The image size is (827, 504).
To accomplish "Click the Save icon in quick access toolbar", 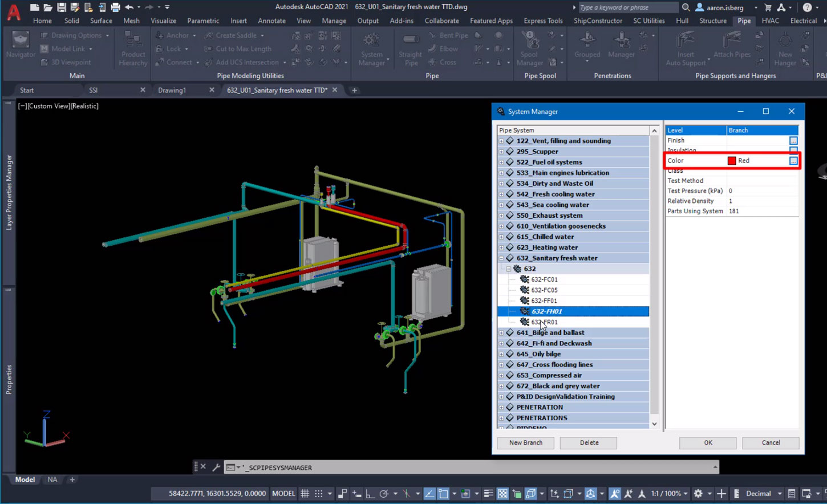I will point(62,7).
